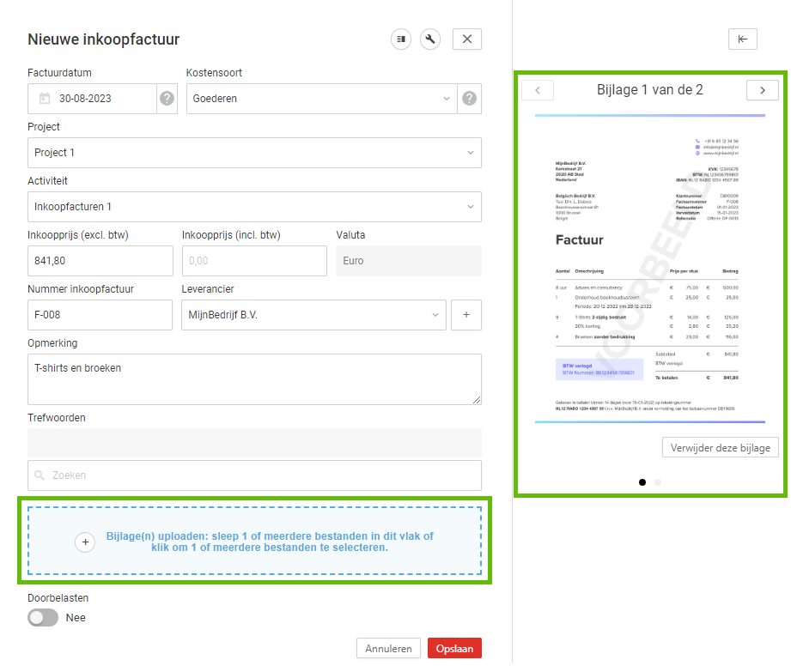
Task: Add a new Leverancier with plus button
Action: tap(466, 315)
